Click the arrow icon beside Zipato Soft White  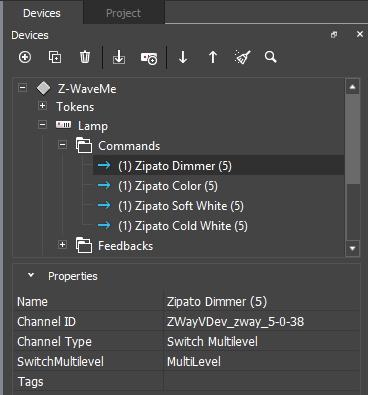click(x=104, y=205)
